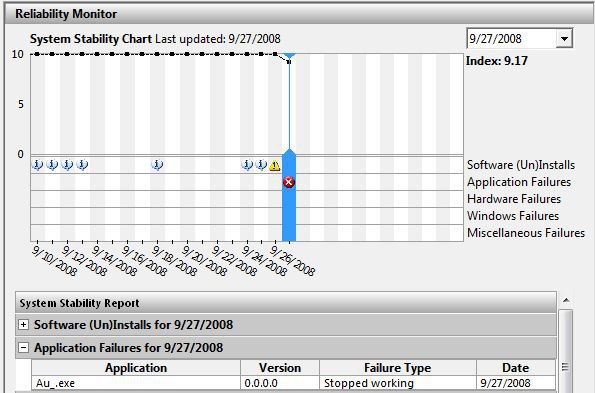Image resolution: width=595 pixels, height=393 pixels.
Task: Open the 9/18/2008 software install info icon
Action: click(x=157, y=165)
